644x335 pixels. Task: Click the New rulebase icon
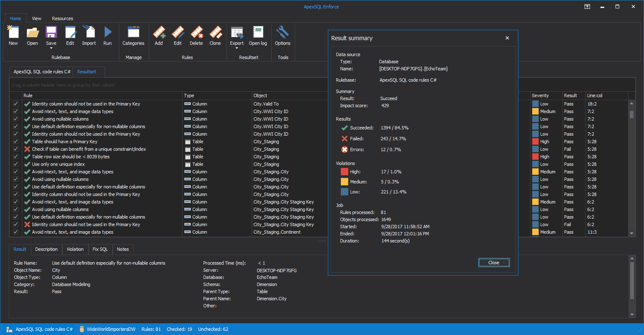coord(13,32)
